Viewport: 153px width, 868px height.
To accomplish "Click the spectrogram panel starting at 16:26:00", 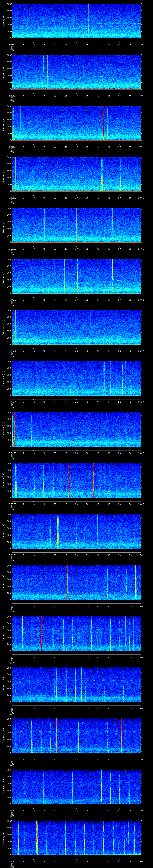I will point(77,531).
